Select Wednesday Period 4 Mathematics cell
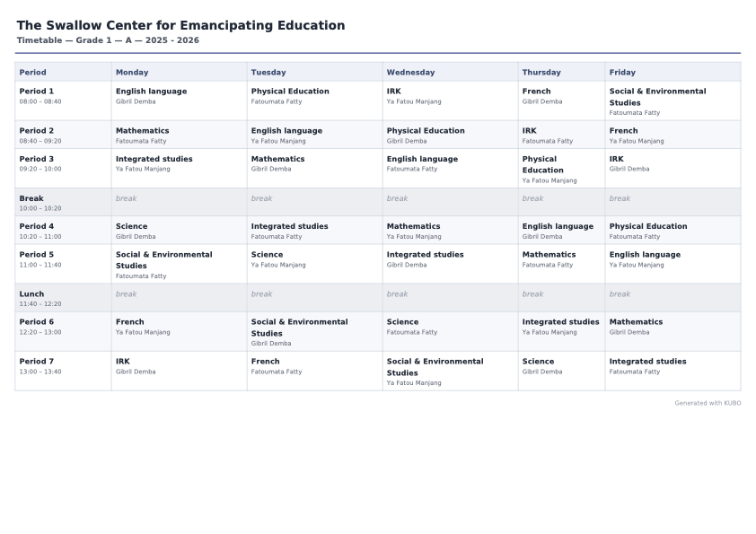The height and width of the screenshot is (534, 756). 451,230
